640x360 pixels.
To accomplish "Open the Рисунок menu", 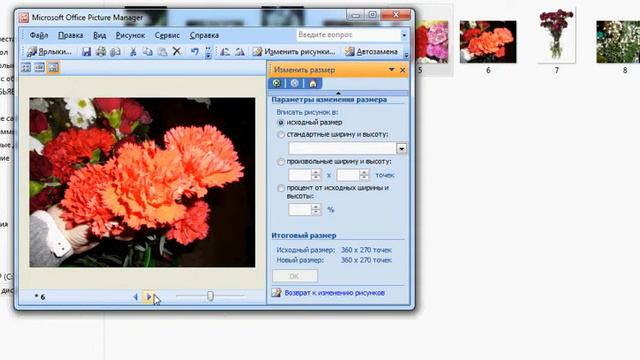I will (130, 36).
